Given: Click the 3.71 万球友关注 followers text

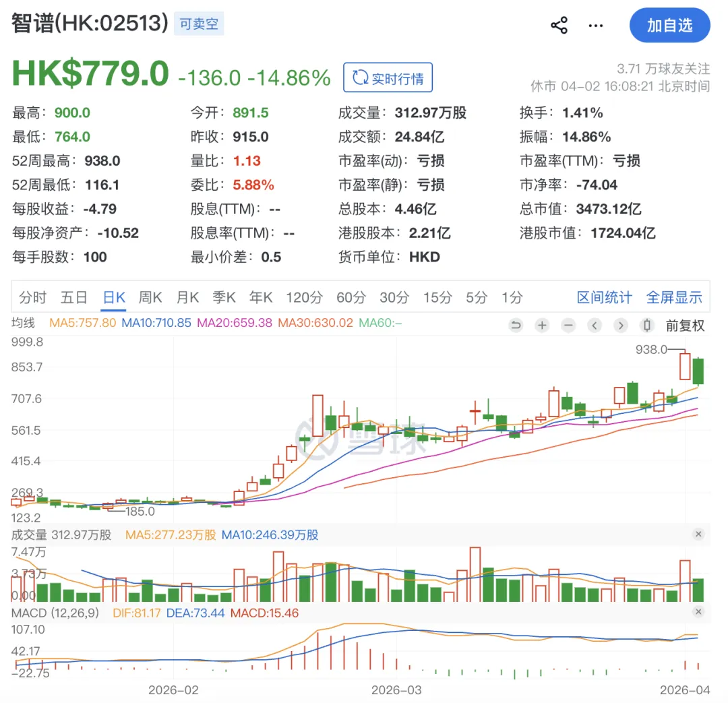Looking at the screenshot, I should click(x=663, y=69).
